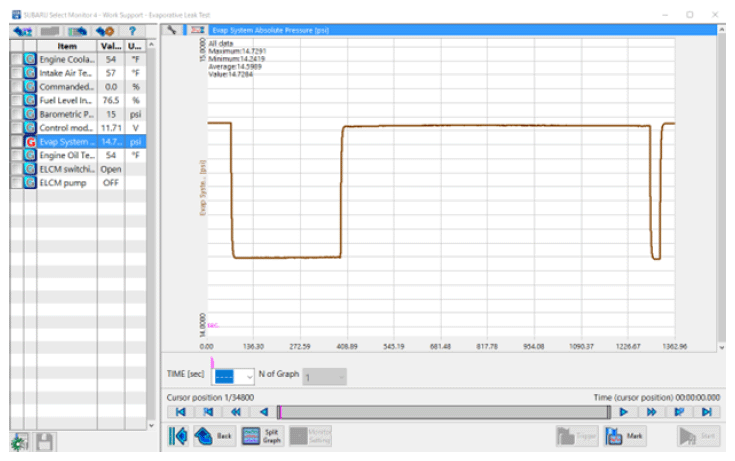Click the collapse panel icon beside Back
This screenshot has width=735, height=461.
click(178, 435)
